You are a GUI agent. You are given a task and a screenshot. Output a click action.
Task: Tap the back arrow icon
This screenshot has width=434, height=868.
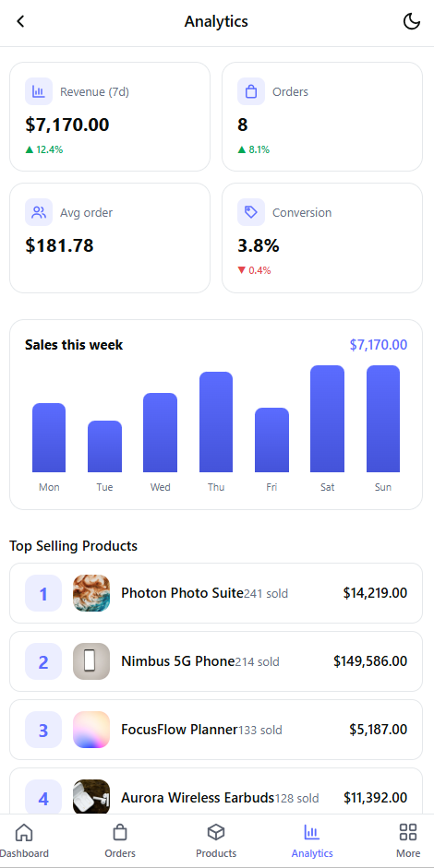tap(20, 21)
